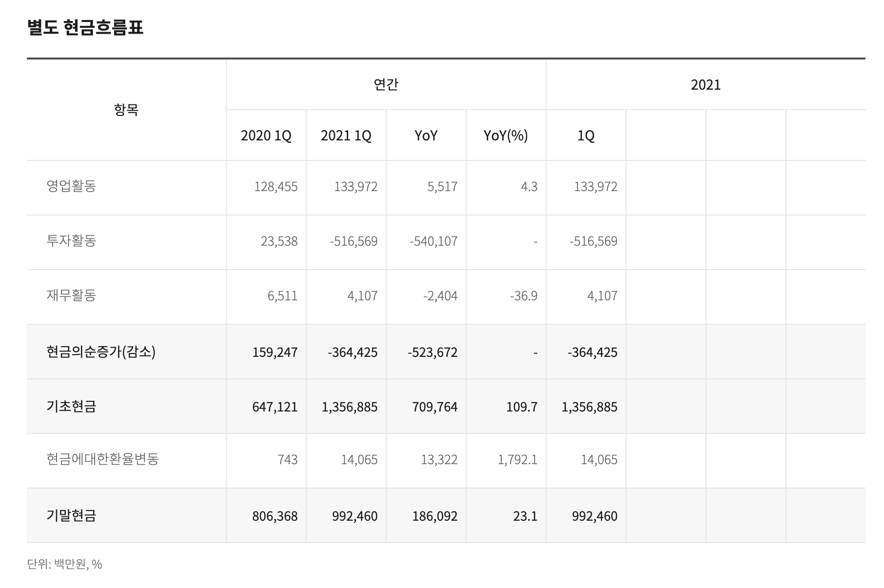The image size is (884, 588).
Task: Select the 기말현금 YoY value 186,092
Action: pyautogui.click(x=435, y=516)
